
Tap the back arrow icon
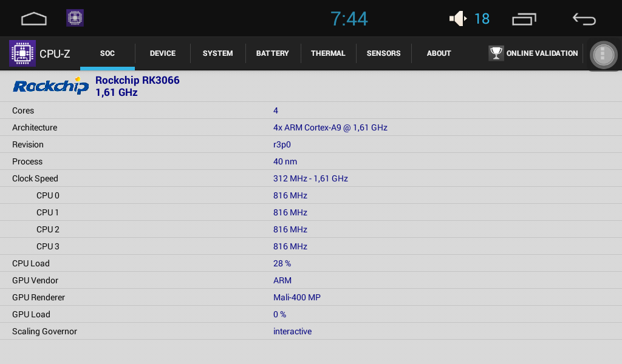[x=584, y=19]
